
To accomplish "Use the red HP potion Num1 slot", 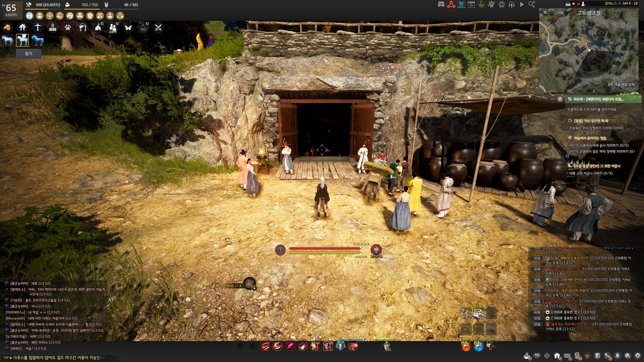I will point(466,347).
